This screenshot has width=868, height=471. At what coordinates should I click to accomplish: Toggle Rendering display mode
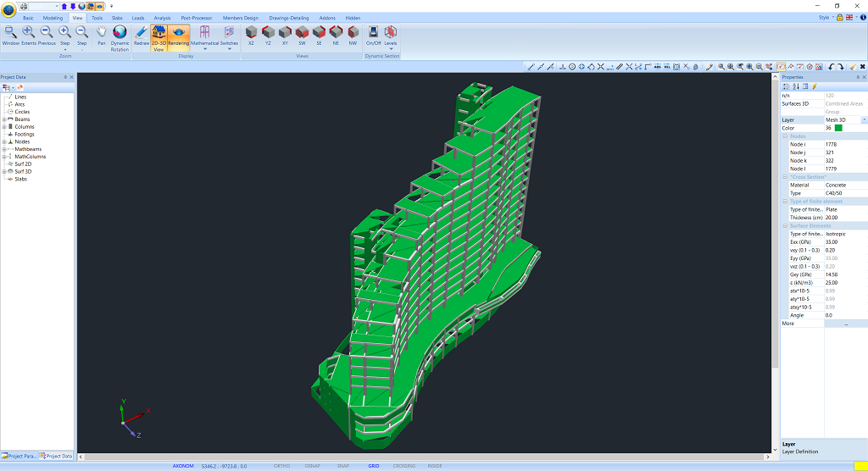(x=179, y=36)
